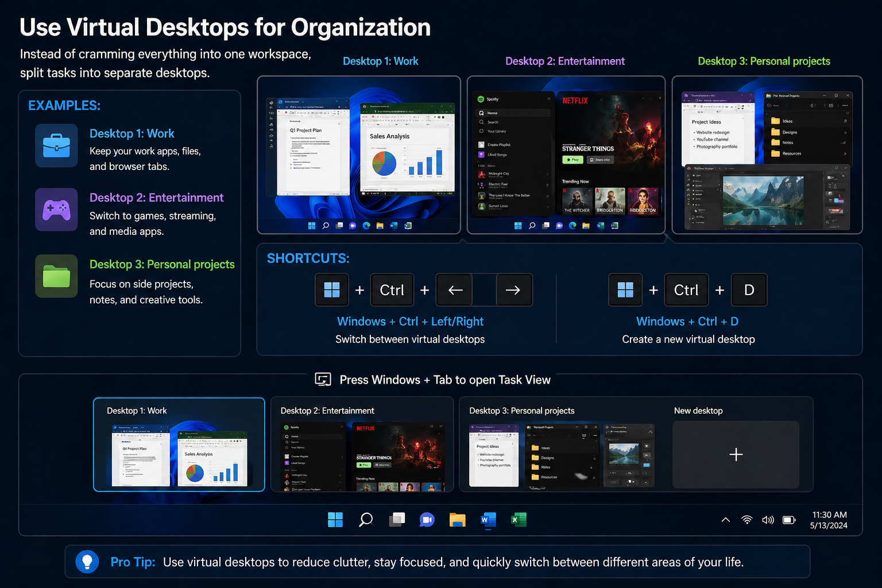Screen dimensions: 882x588
Task: Launch Excel from the bottom taskbar
Action: click(519, 520)
